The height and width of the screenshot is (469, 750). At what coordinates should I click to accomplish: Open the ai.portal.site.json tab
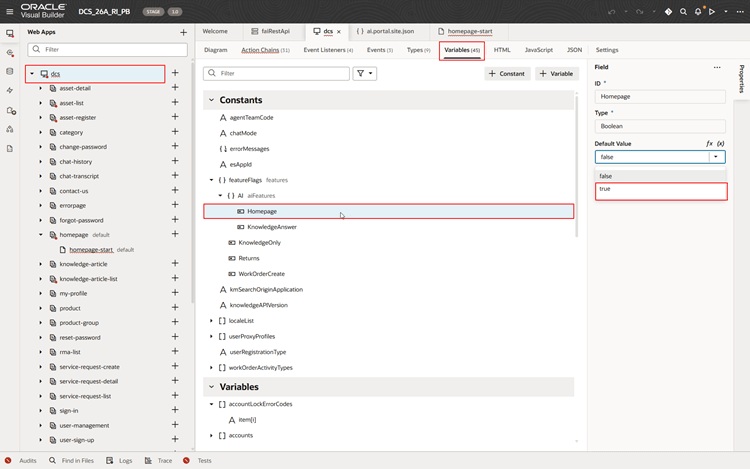(x=385, y=32)
